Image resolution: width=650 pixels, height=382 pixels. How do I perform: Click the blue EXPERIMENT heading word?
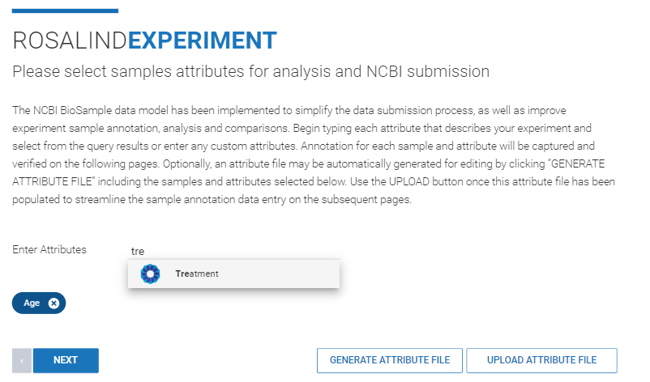(x=202, y=41)
